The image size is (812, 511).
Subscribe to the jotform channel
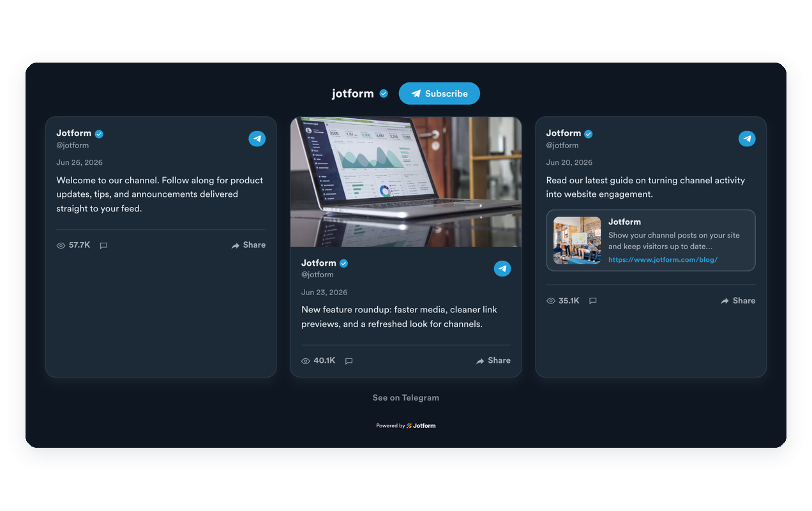[439, 93]
